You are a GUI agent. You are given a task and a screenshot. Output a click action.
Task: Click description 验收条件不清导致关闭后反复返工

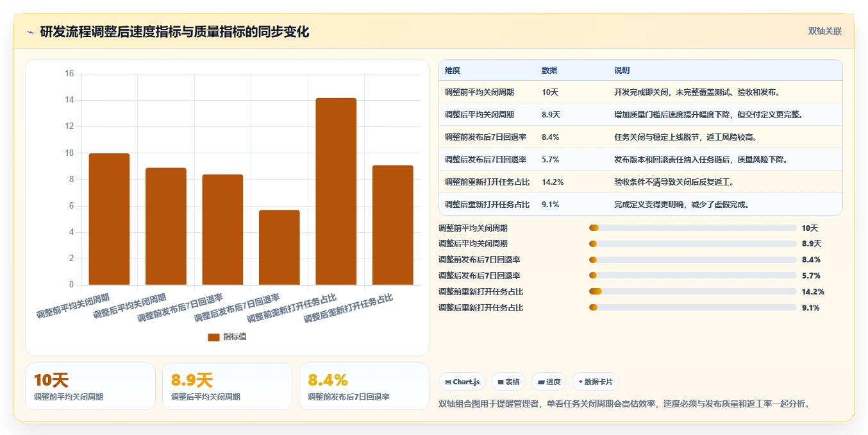(674, 182)
